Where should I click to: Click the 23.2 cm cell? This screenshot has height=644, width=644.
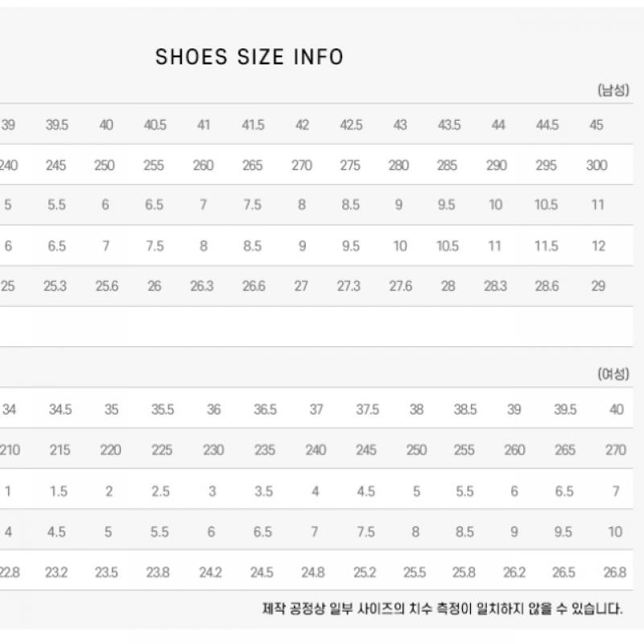pos(56,573)
